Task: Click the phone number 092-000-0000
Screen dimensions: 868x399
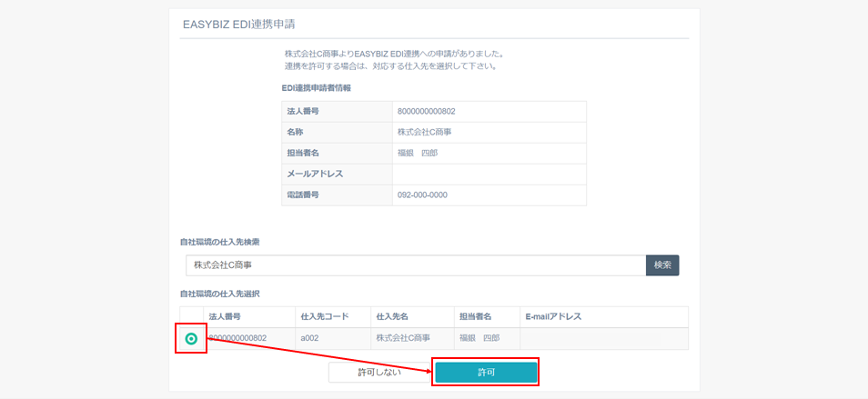Action: click(422, 195)
